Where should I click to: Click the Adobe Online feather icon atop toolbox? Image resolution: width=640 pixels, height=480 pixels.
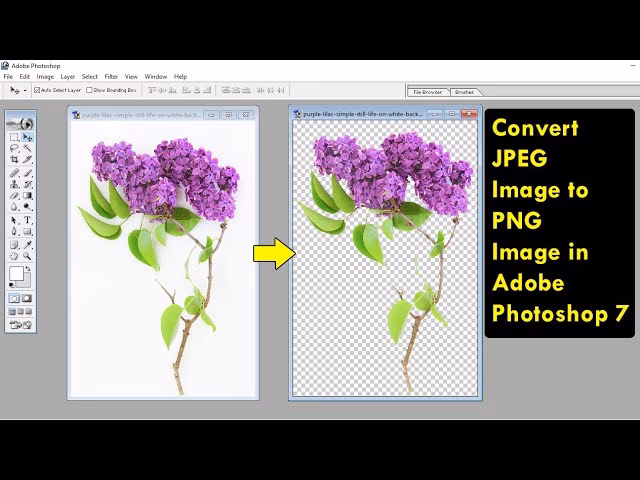(21, 123)
